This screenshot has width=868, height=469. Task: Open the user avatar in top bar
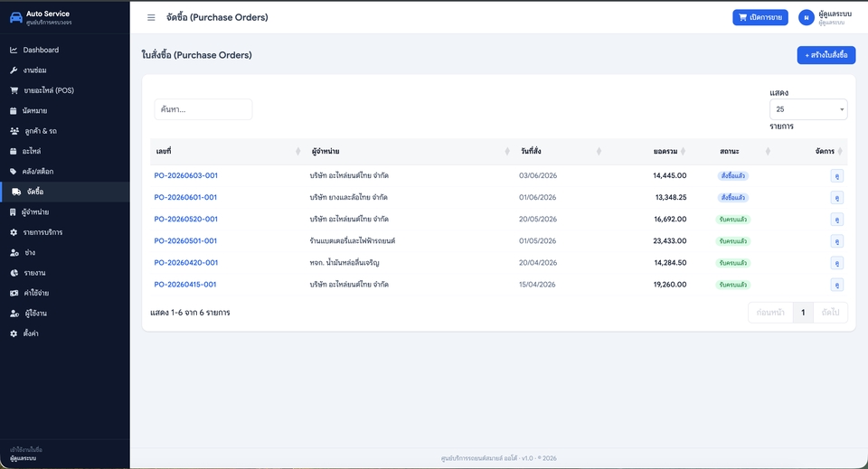pyautogui.click(x=806, y=18)
